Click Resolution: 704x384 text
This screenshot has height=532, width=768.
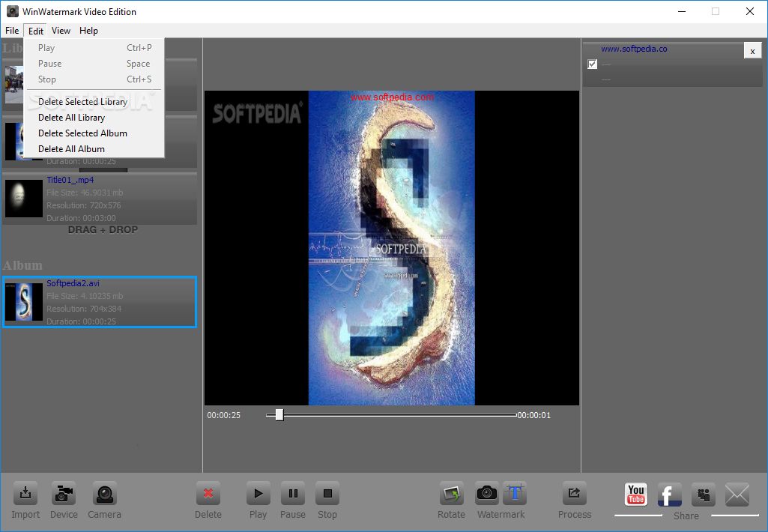point(84,309)
